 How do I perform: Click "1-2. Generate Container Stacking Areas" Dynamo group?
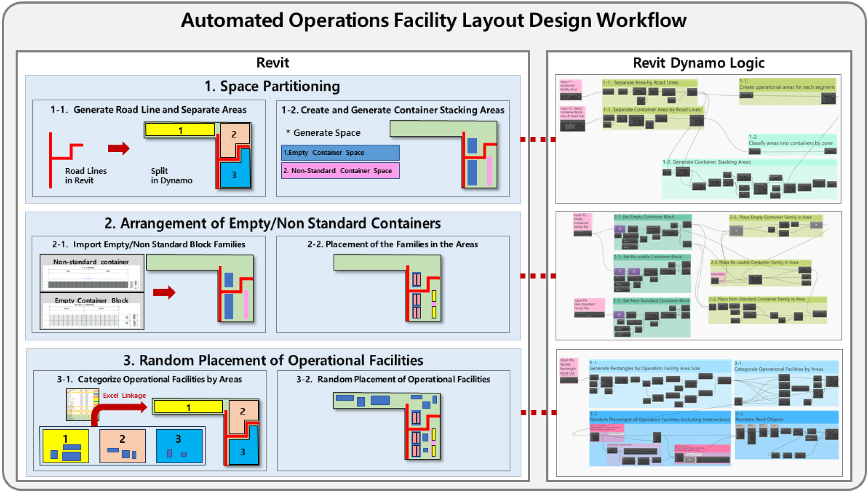[749, 178]
